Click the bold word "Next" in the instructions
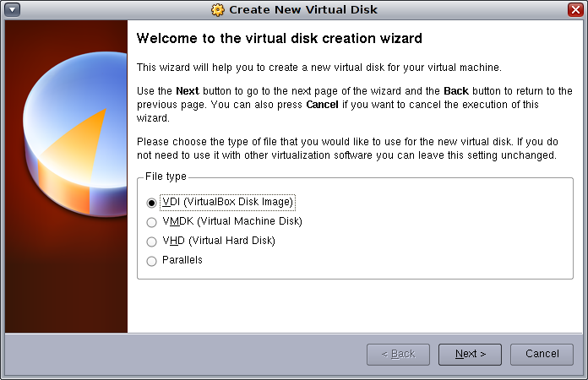This screenshot has width=588, height=380. (x=188, y=90)
